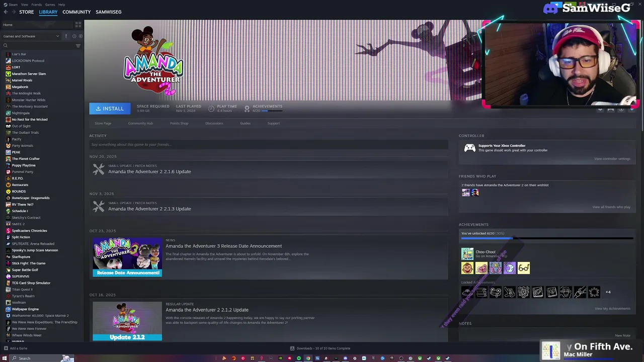
Task: Click the library search magnifier icon
Action: (6, 46)
